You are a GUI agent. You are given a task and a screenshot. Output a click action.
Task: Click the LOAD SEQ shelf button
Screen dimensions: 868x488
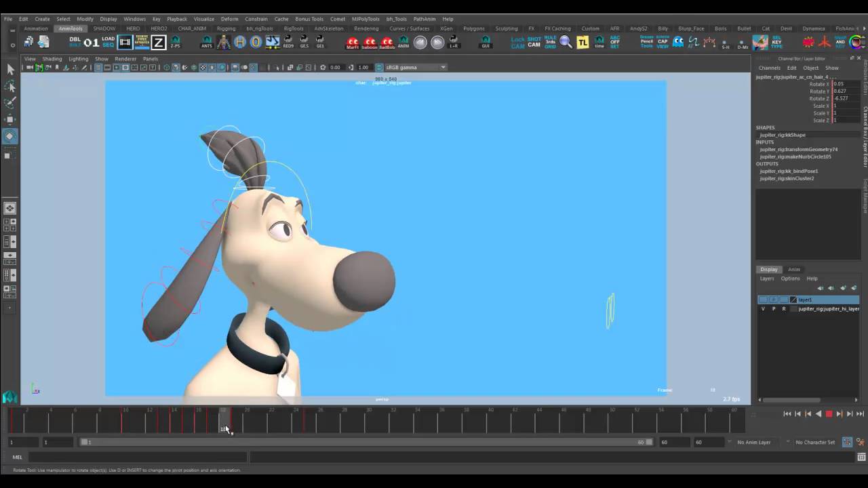tap(108, 42)
